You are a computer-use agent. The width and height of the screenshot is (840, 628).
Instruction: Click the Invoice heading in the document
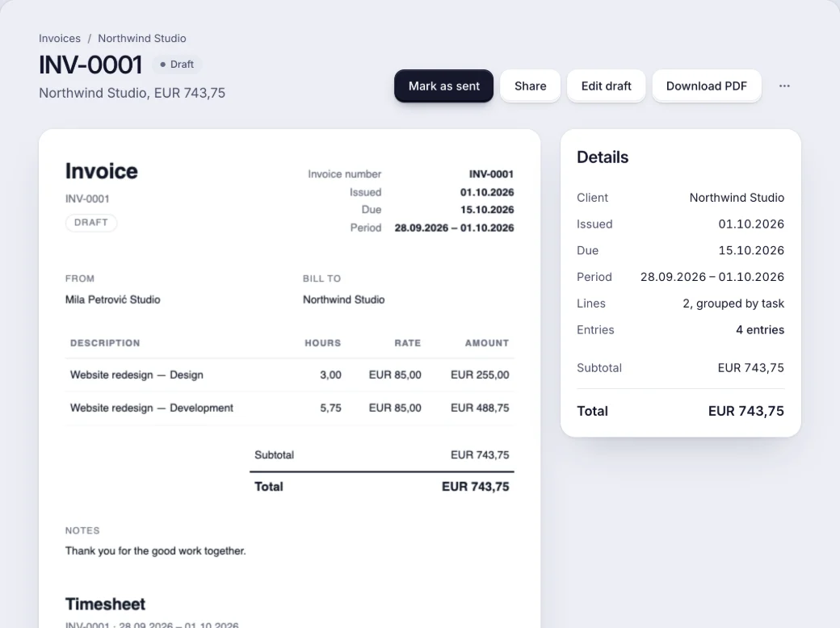click(x=101, y=171)
